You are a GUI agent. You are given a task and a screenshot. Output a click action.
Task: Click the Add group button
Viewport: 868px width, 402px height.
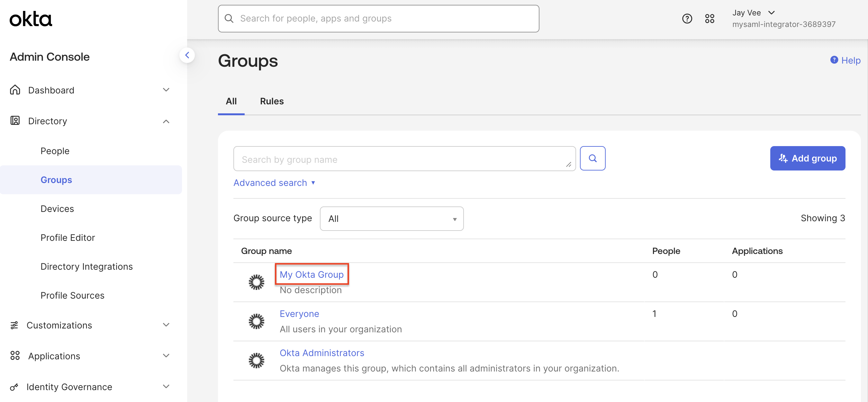pos(807,158)
